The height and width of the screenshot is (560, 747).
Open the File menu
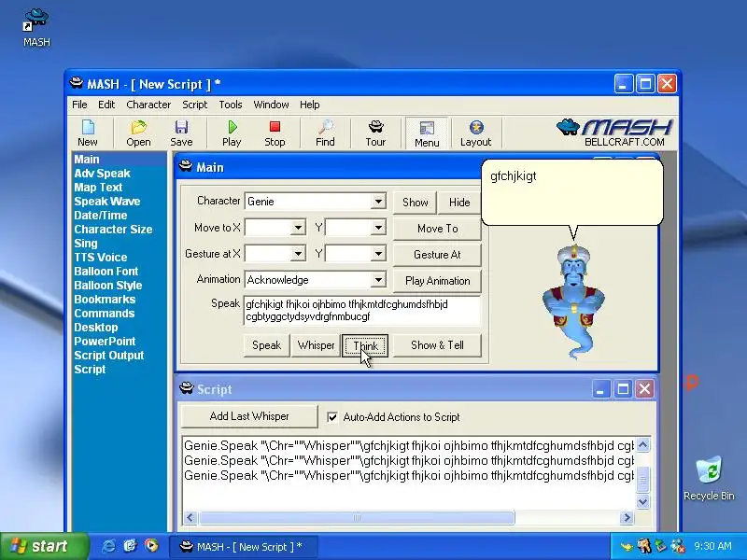coord(79,105)
